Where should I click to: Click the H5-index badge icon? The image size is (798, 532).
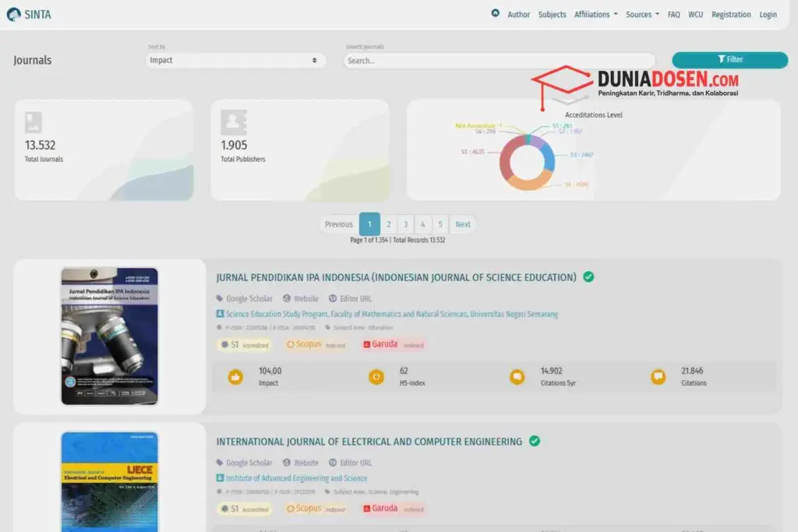coord(376,377)
